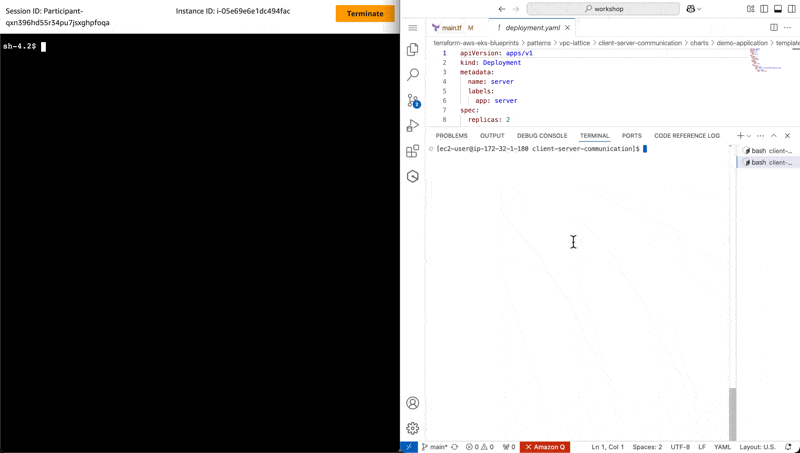Toggle the primary side bar
The image size is (800, 453).
[764, 9]
